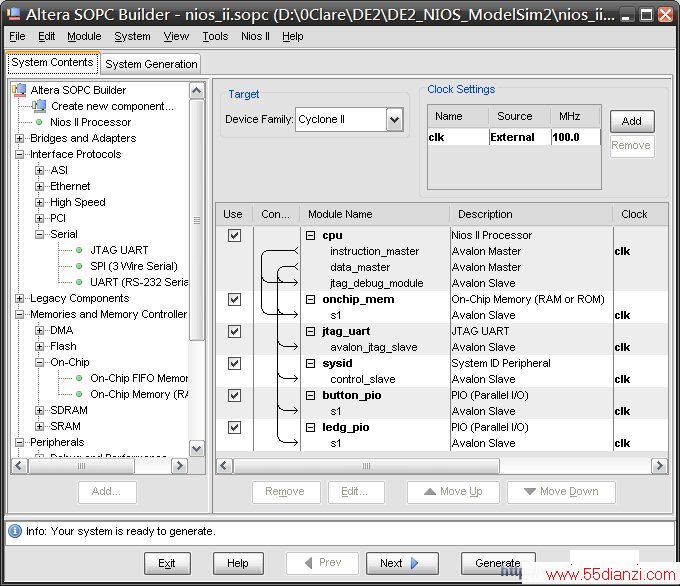Click the green dot beside JTAG UART

(79, 250)
